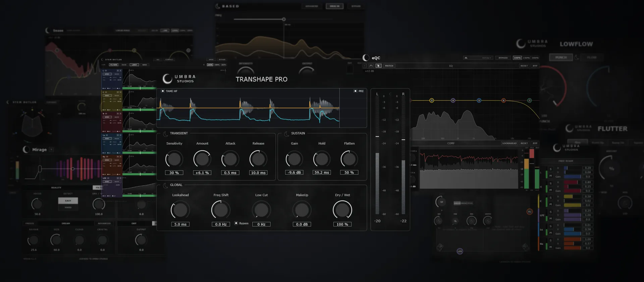The height and width of the screenshot is (282, 644).
Task: Select eQC band node 5
Action: 479,100
